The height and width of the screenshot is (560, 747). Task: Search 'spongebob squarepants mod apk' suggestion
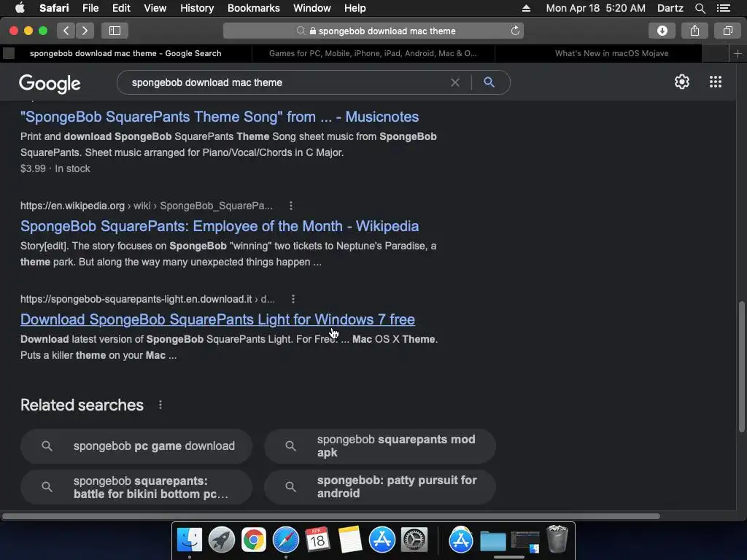(380, 446)
